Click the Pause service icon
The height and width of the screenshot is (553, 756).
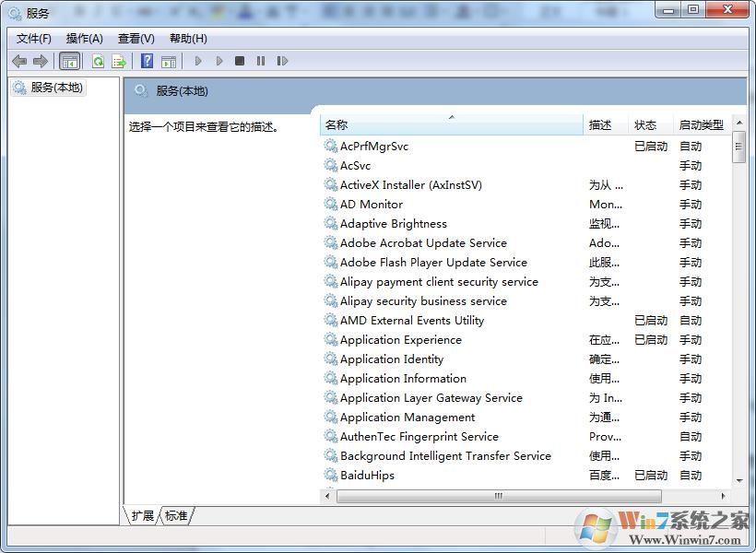point(261,60)
